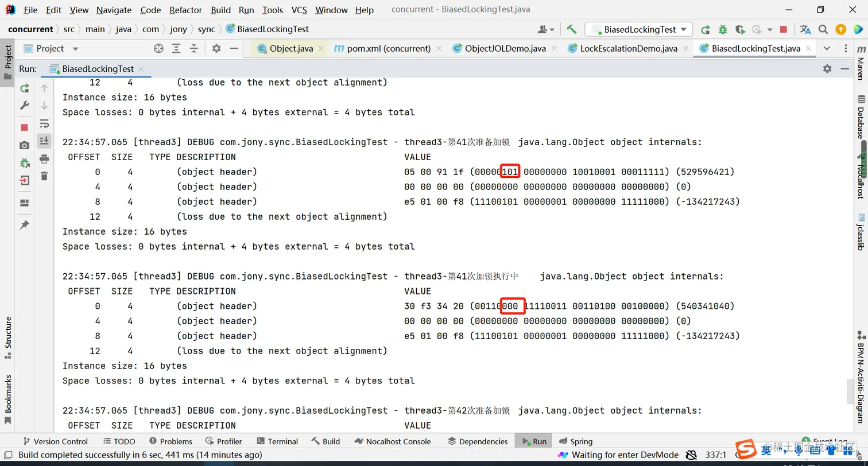Open the code-with-me user dropdown

pos(546,29)
